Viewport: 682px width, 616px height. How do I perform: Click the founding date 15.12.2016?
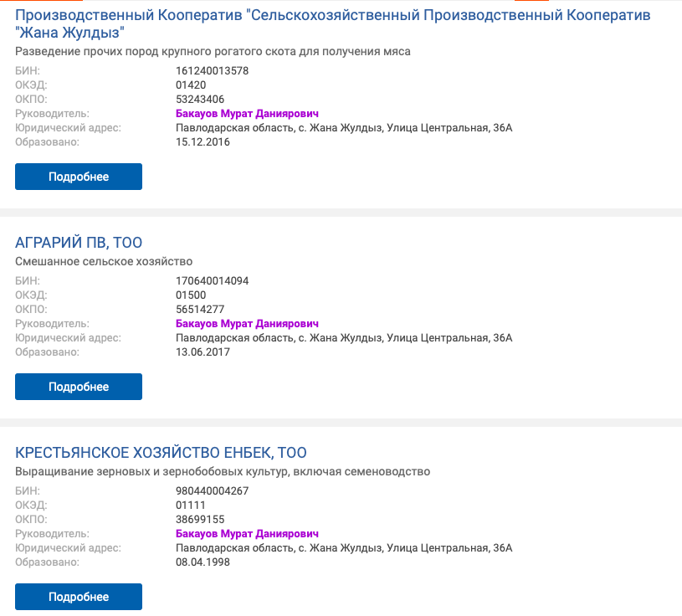point(203,142)
